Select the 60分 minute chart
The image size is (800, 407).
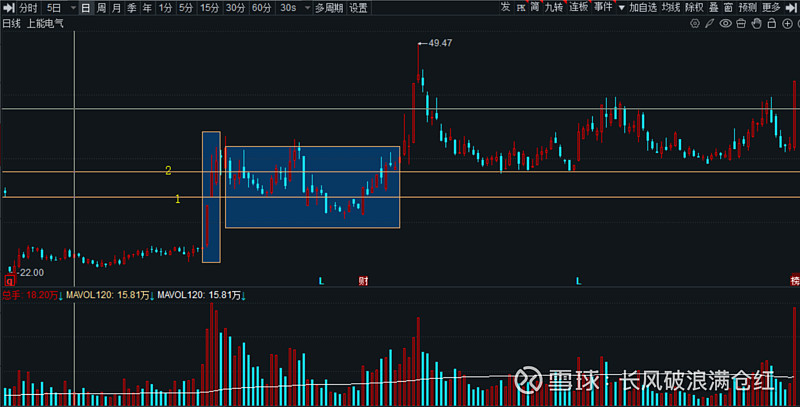(261, 8)
